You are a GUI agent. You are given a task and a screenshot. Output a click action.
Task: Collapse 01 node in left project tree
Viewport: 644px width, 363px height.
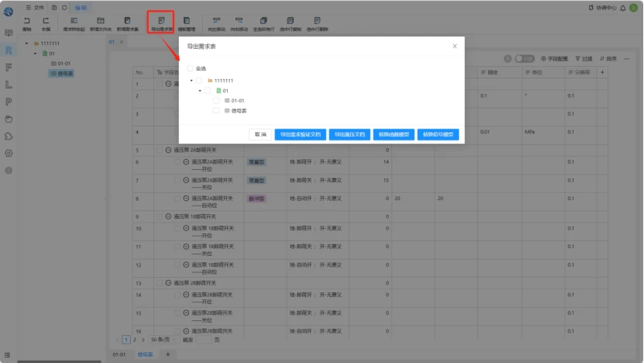tap(36, 54)
